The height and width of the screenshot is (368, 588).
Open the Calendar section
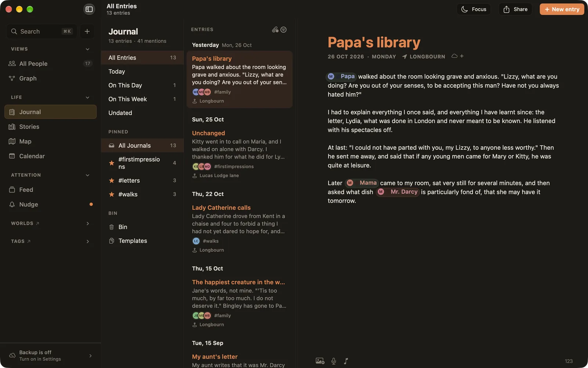tap(50, 156)
